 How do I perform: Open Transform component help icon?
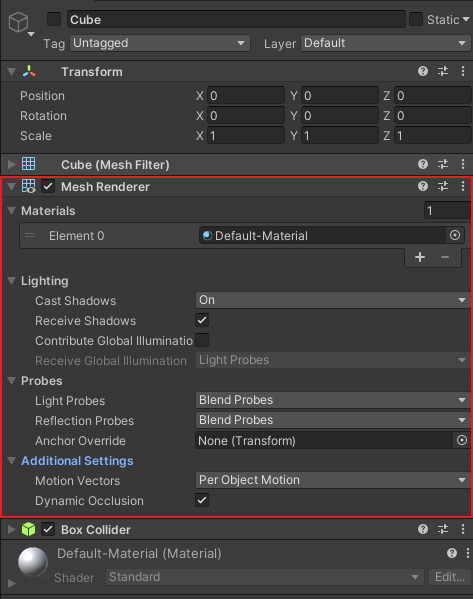tap(423, 71)
